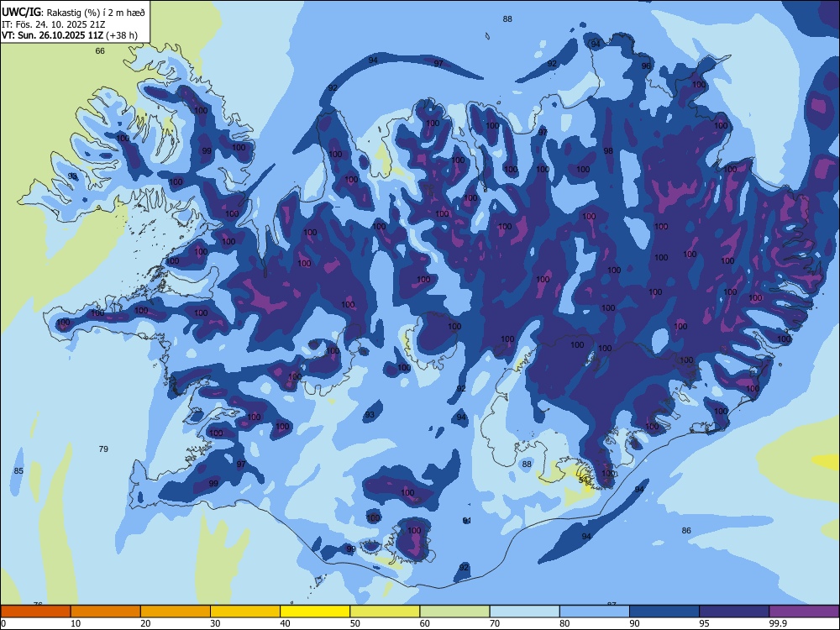Choose the 90–95 dark blue legend swatch

click(664, 612)
